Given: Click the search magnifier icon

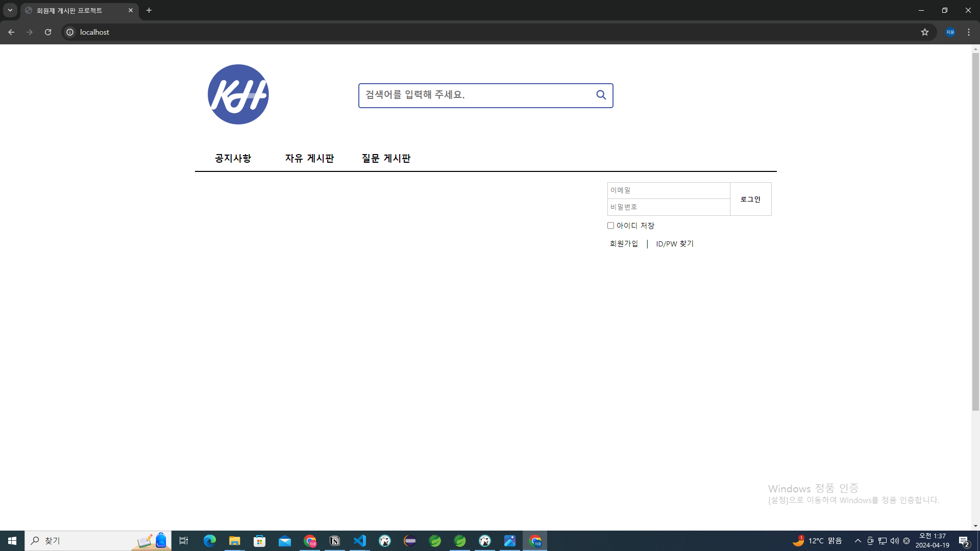Looking at the screenshot, I should click(x=601, y=95).
